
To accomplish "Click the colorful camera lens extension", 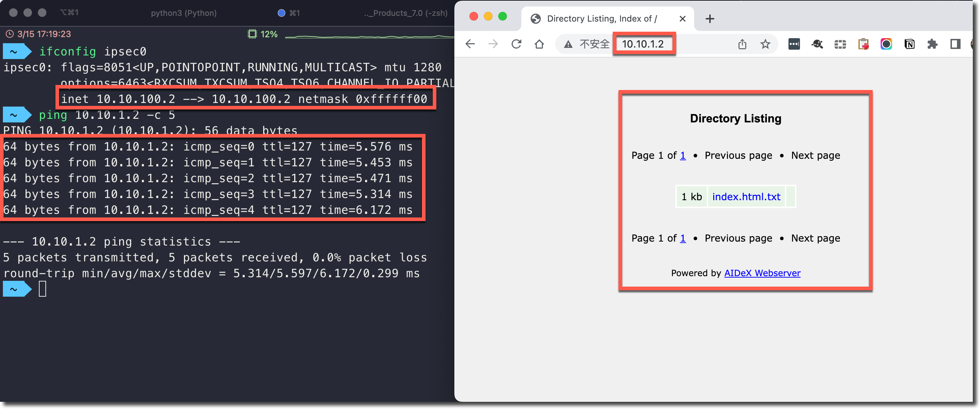I will pos(886,44).
